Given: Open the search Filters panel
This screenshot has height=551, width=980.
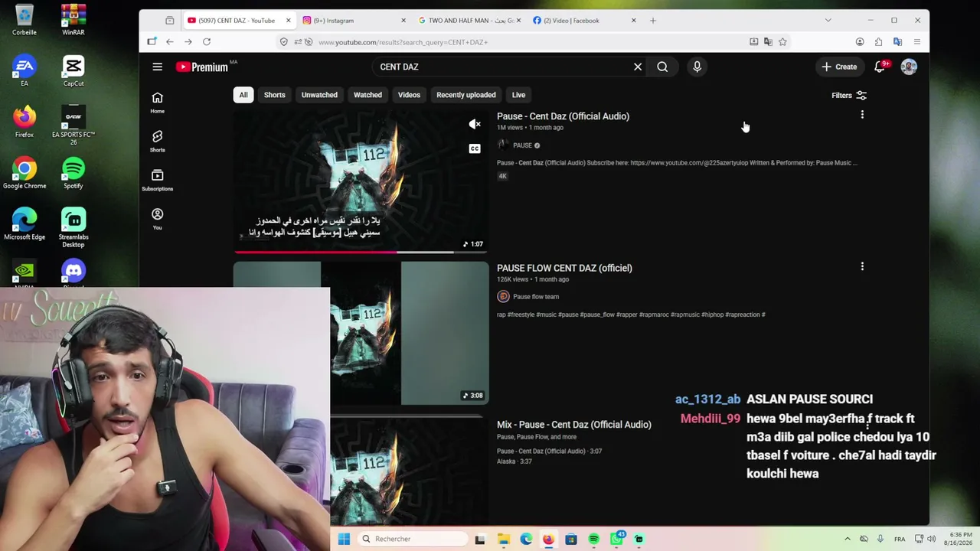Looking at the screenshot, I should (849, 96).
